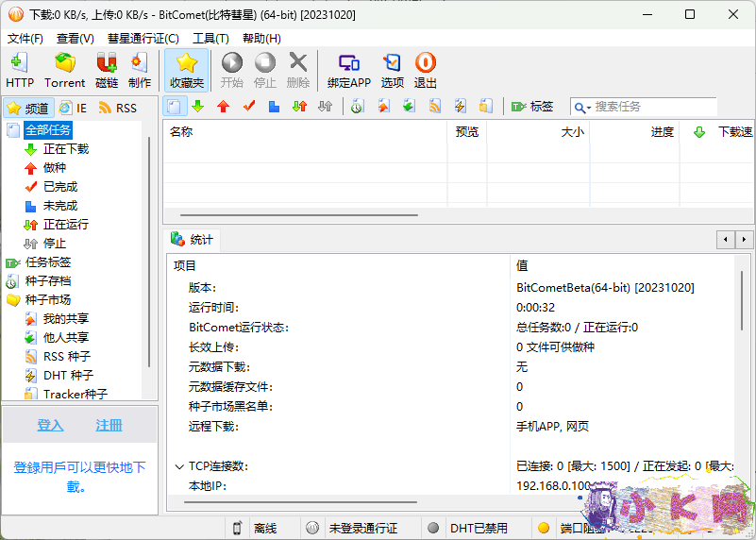Screen dimensions: 756x540
Task: Open the search task dropdown arrow
Action: 582,108
